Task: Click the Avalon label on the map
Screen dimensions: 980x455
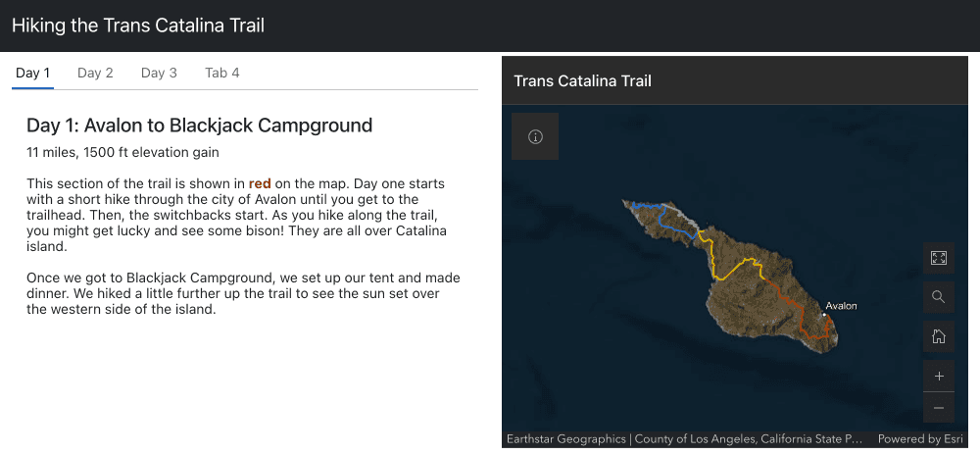Action: (841, 306)
